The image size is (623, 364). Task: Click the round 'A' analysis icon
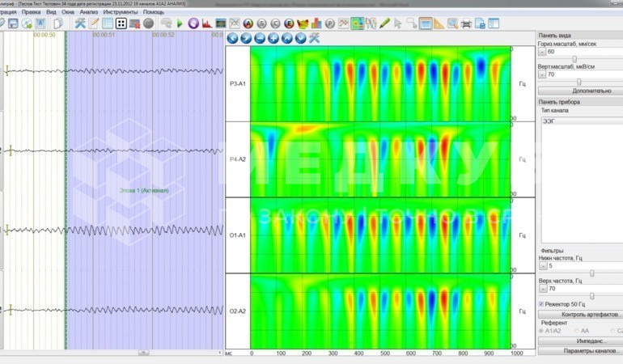248,23
